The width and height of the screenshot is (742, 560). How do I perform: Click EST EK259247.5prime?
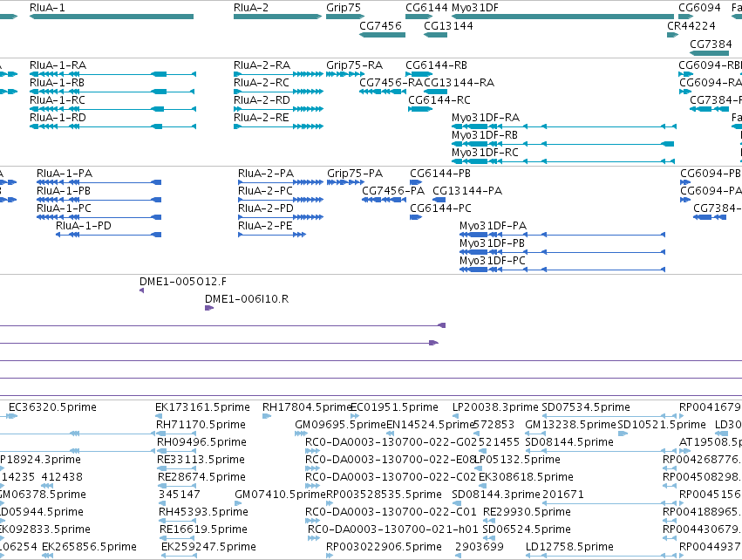pyautogui.click(x=180, y=557)
